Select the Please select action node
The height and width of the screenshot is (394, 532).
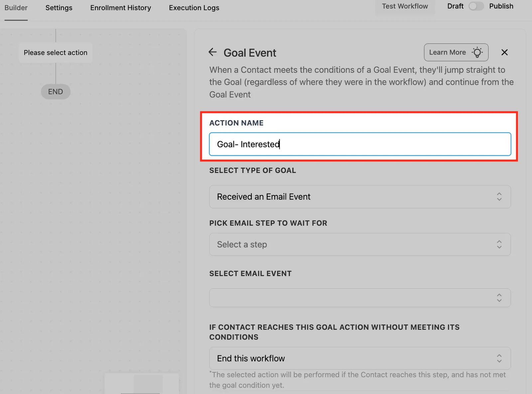tap(56, 53)
